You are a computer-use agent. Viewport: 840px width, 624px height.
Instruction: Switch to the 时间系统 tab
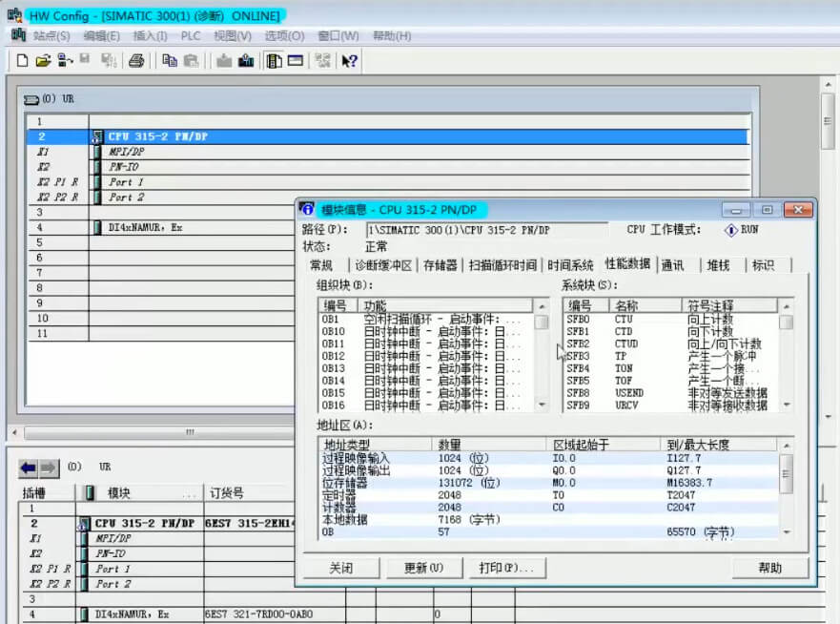570,265
